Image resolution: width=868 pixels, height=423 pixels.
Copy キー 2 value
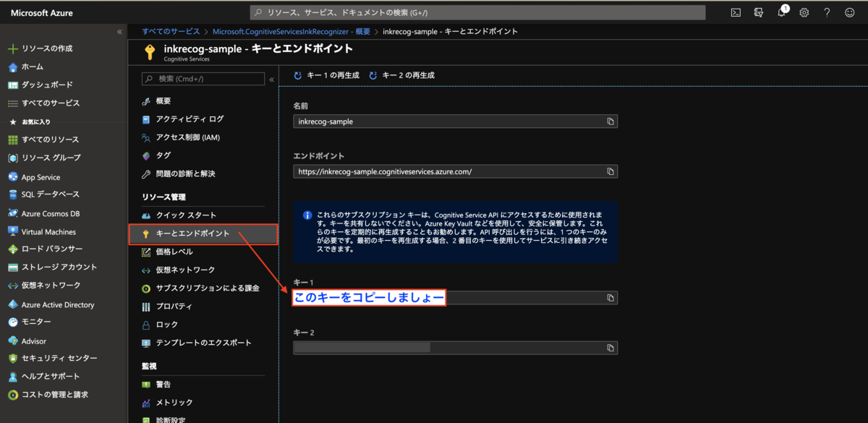point(610,348)
